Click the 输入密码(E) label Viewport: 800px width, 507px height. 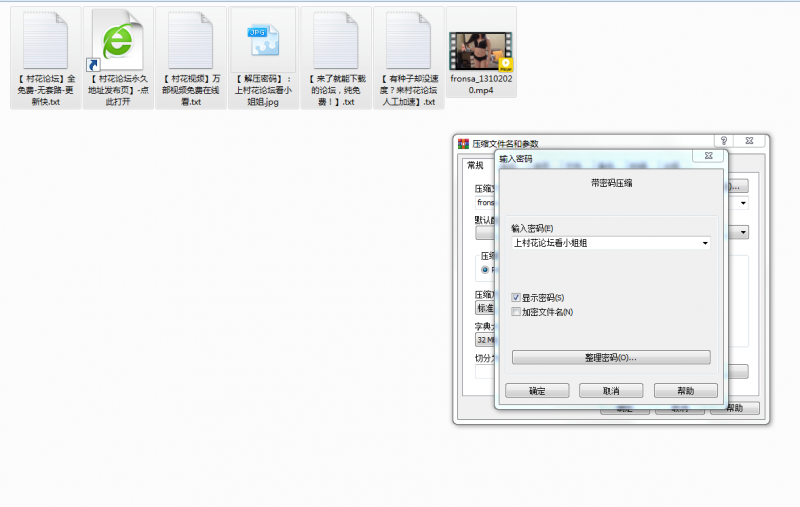click(x=532, y=229)
